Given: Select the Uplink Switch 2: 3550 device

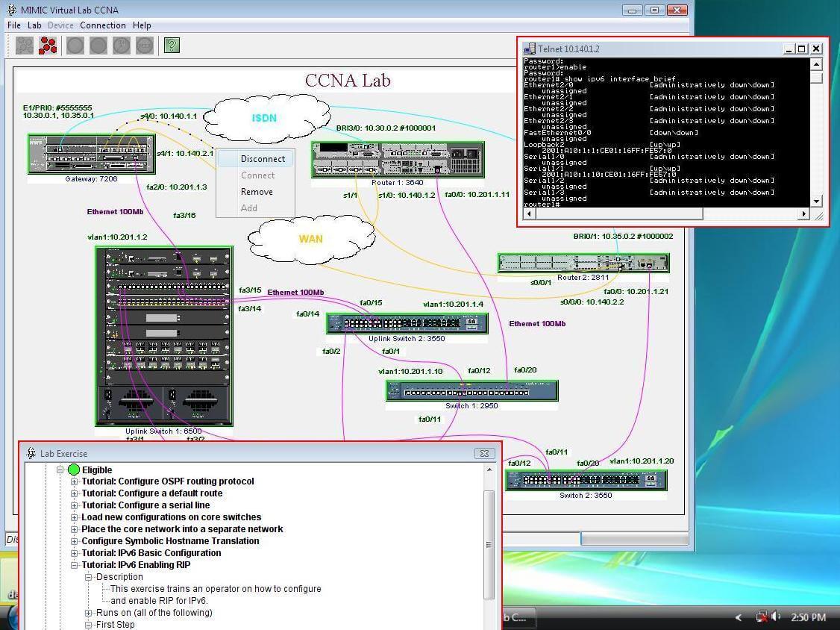Looking at the screenshot, I should click(x=407, y=323).
